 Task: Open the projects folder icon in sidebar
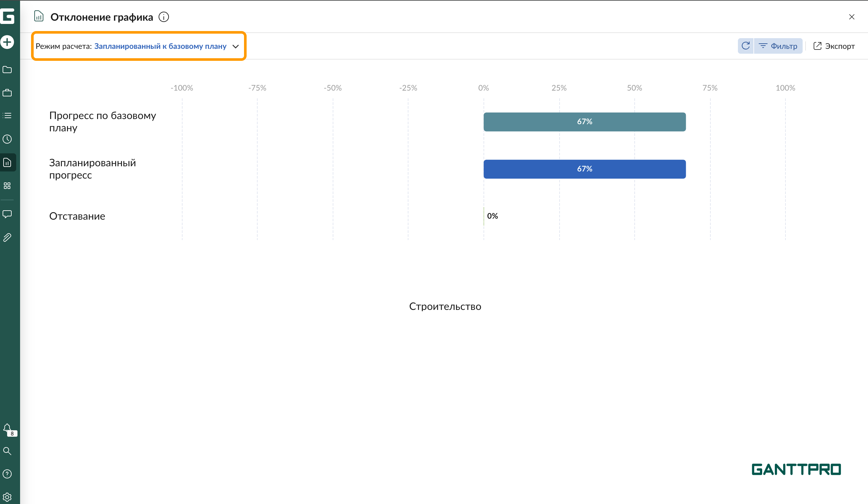7,70
